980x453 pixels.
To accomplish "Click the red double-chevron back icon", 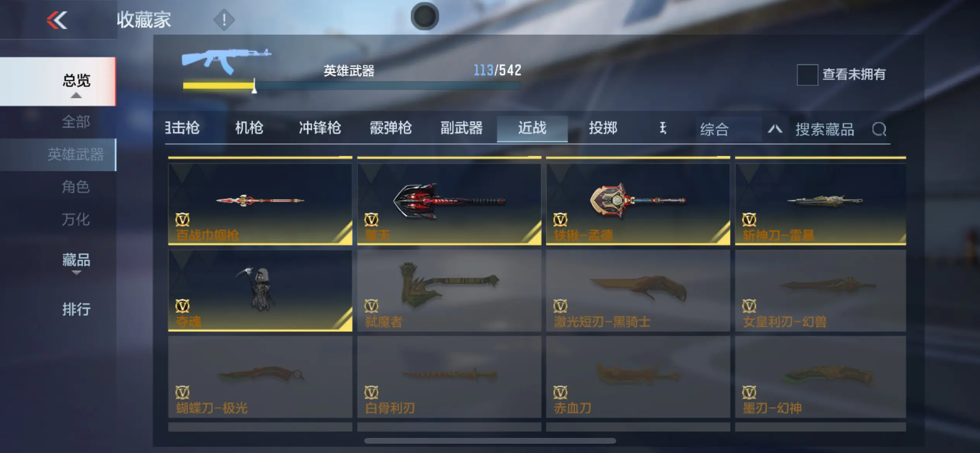I will coord(57,20).
